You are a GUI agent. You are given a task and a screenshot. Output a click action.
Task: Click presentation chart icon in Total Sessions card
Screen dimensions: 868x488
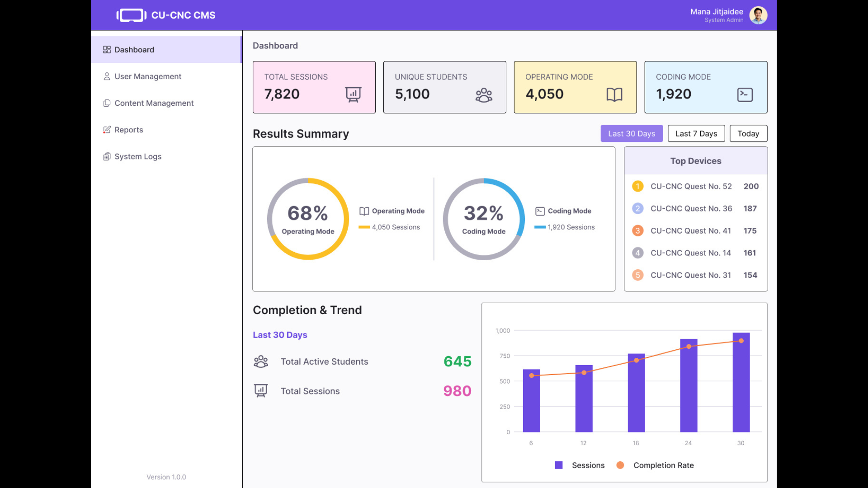point(353,94)
